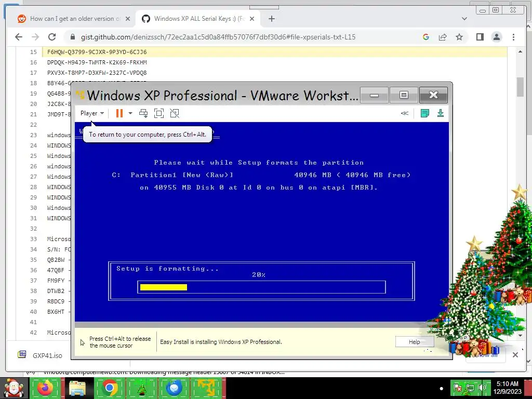532x399 pixels.
Task: Open Chrome three-dot menu
Action: [513, 37]
